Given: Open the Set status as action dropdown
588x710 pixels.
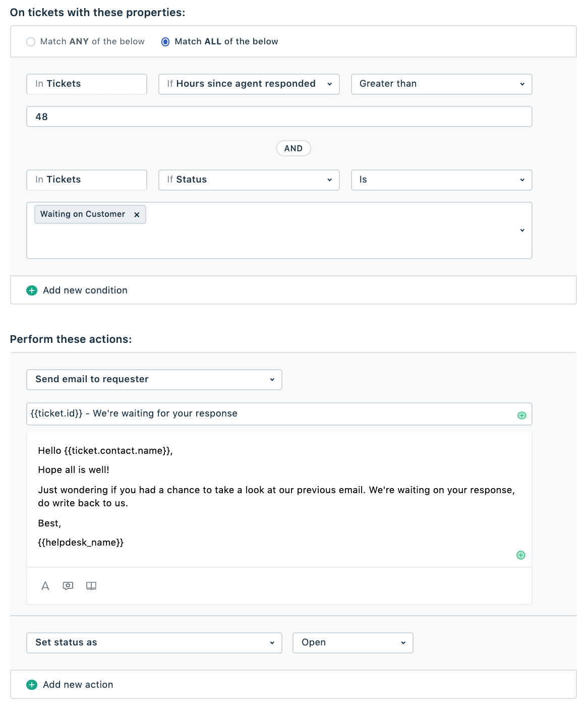Looking at the screenshot, I should click(x=154, y=643).
